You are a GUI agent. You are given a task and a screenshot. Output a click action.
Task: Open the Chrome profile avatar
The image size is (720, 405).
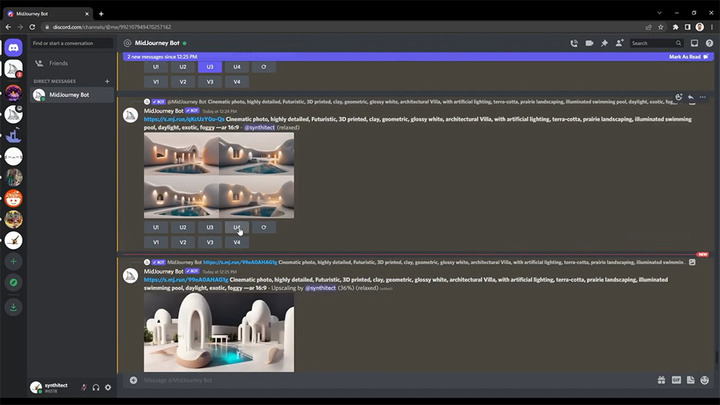[x=699, y=27]
